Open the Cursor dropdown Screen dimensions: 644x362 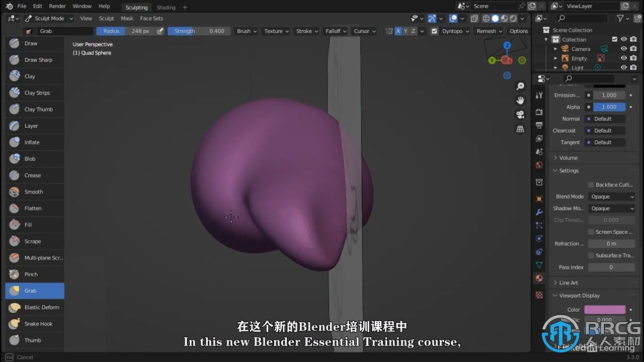point(364,31)
